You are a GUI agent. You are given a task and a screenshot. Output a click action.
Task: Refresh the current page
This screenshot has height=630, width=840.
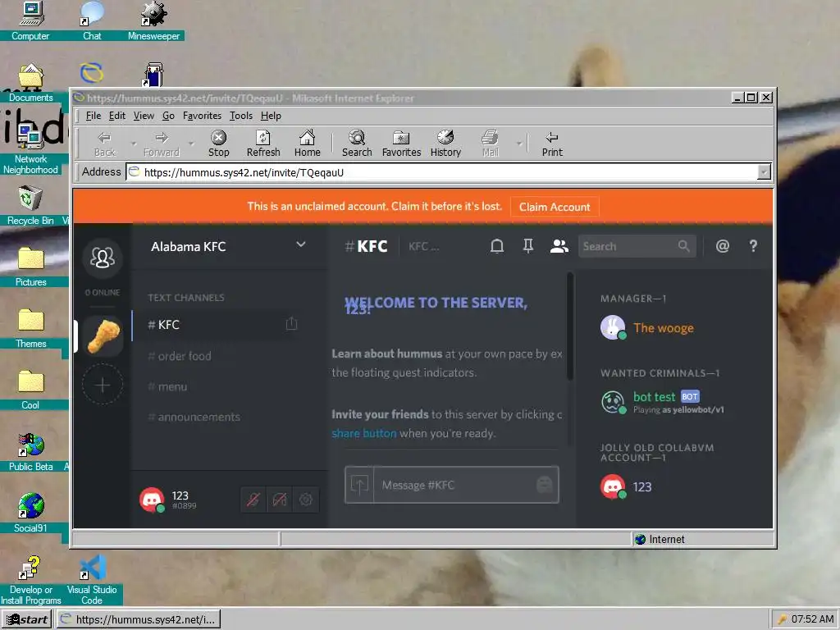263,144
